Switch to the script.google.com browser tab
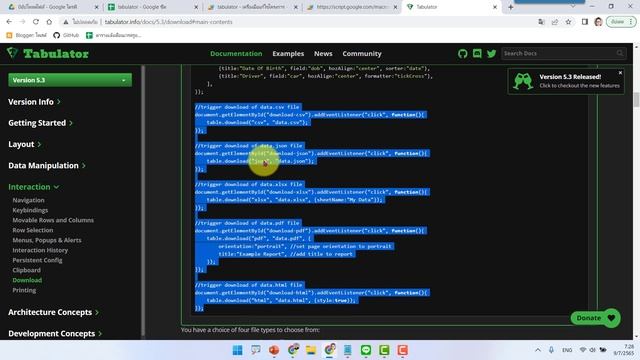Screen dimensions: 640x360 click(x=351, y=7)
